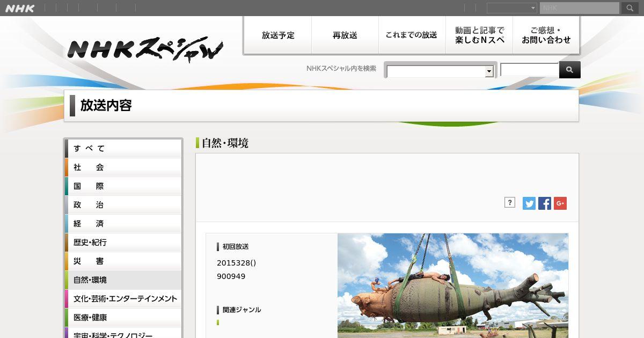Screen dimensions: 644x338
Task: Click the text field next to the black search button
Action: 530,70
